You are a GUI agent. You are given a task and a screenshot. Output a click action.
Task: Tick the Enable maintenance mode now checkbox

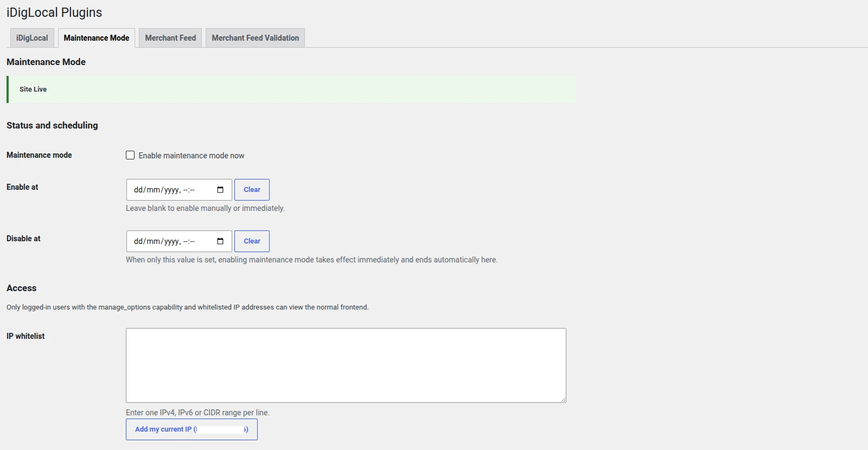click(130, 155)
